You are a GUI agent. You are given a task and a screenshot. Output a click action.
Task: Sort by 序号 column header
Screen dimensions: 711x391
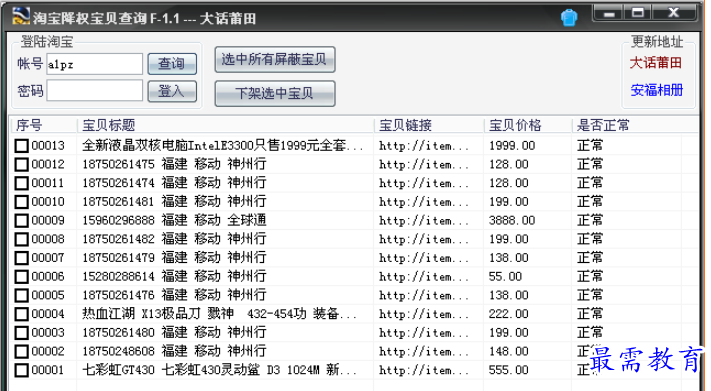(x=44, y=125)
